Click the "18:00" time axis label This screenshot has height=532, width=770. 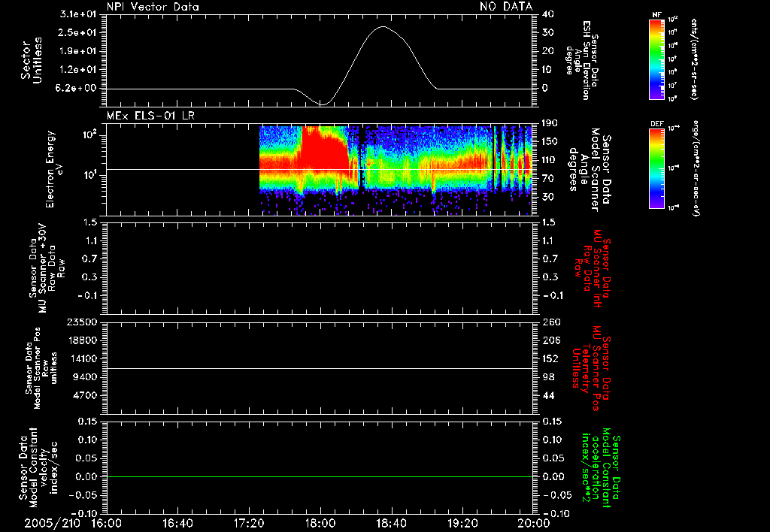click(320, 523)
